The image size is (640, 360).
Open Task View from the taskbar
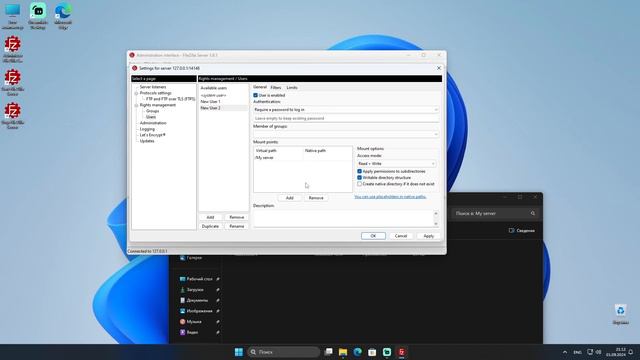328,352
